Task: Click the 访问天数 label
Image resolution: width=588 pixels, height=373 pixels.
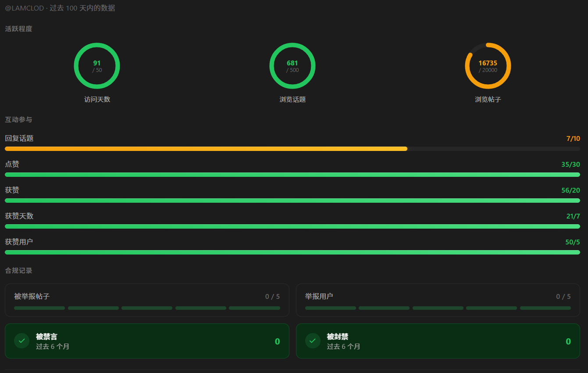Action: [x=97, y=100]
